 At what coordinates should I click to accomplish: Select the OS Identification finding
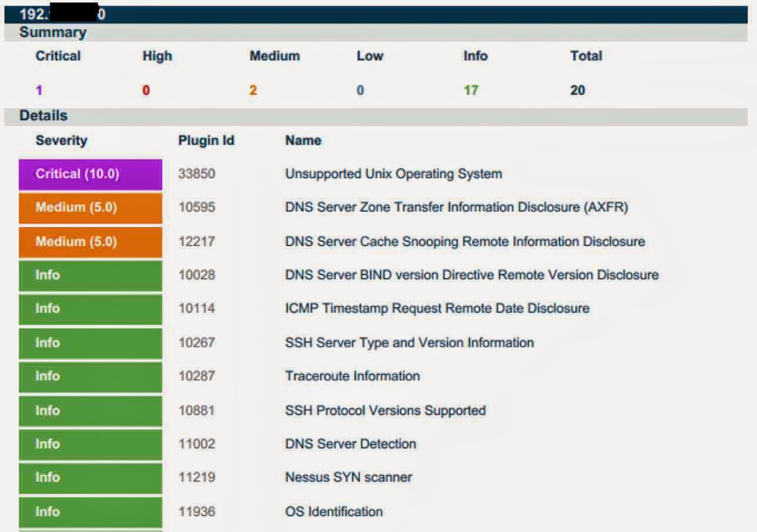click(333, 511)
